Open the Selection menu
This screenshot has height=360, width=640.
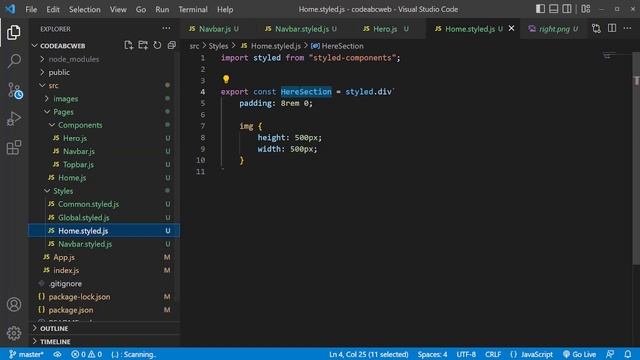pos(84,9)
